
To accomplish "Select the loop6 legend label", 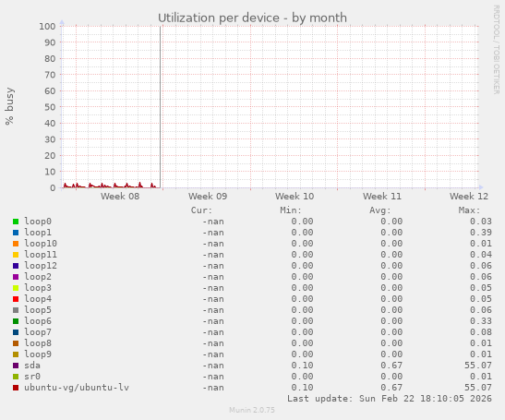I will point(38,321).
